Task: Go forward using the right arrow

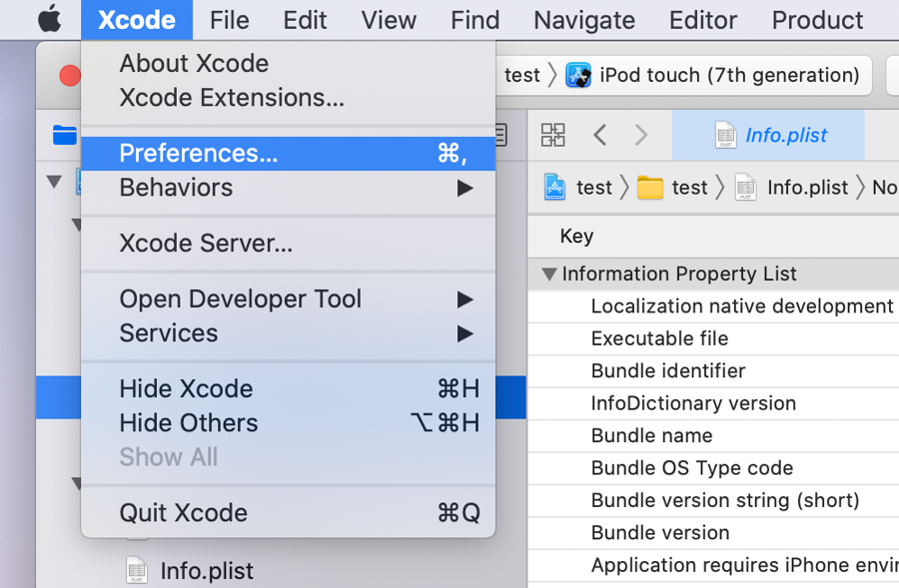Action: [x=641, y=135]
